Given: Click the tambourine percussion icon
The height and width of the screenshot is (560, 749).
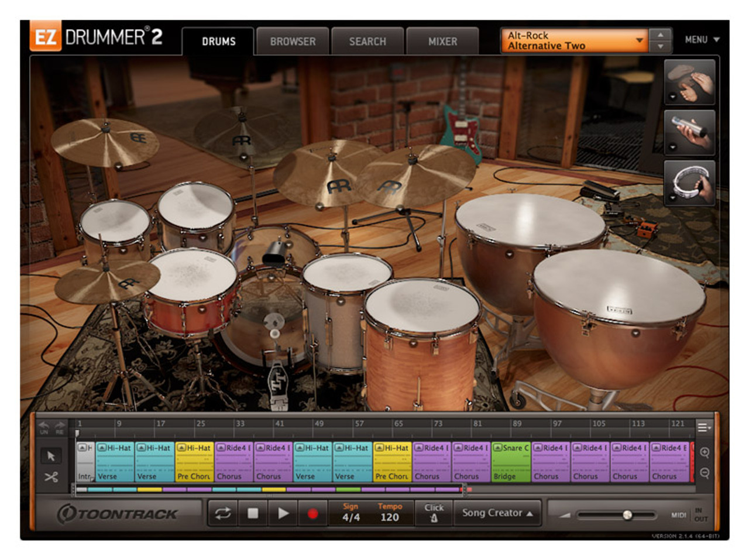Looking at the screenshot, I should 689,183.
